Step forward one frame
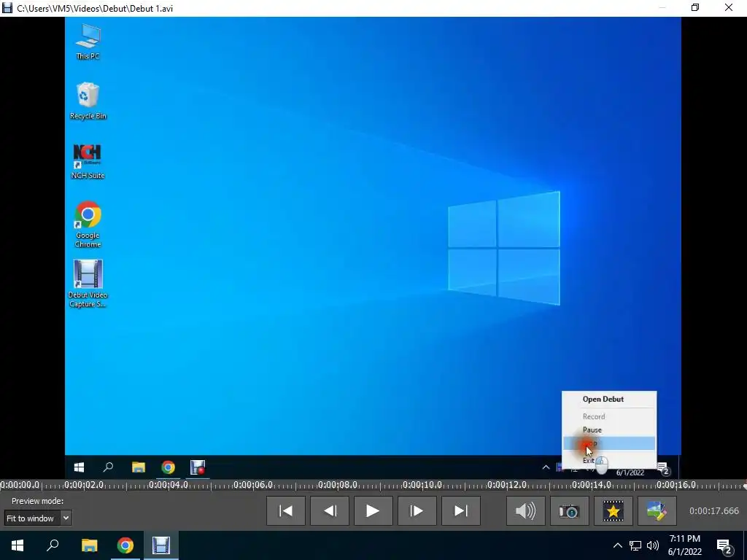 click(x=417, y=511)
